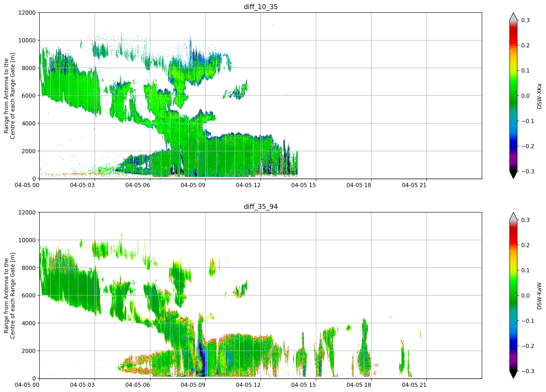This screenshot has width=546, height=392.
Task: Click the 0.1 tick on DSW-XKa colorbar
Action: pos(526,71)
